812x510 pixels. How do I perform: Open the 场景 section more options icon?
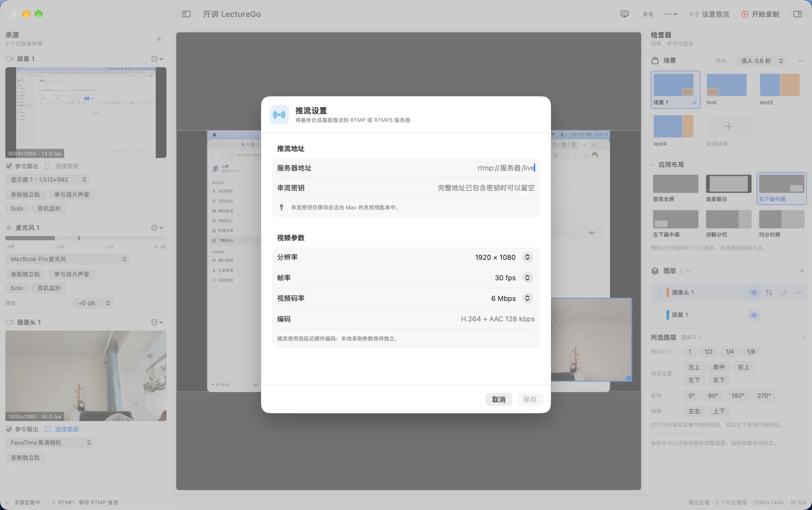801,61
